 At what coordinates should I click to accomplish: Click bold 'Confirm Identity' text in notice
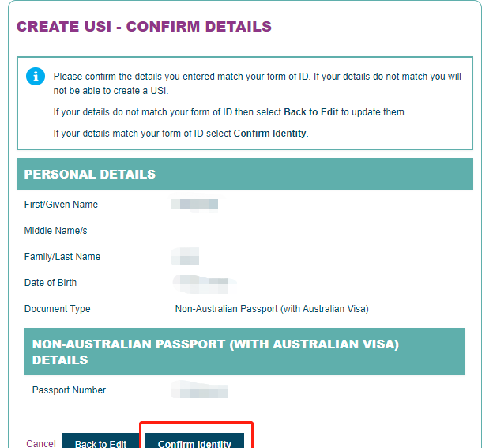[269, 134]
